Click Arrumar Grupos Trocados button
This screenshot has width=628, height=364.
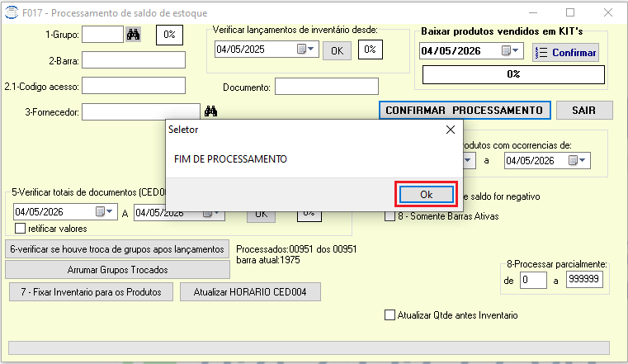coord(117,270)
